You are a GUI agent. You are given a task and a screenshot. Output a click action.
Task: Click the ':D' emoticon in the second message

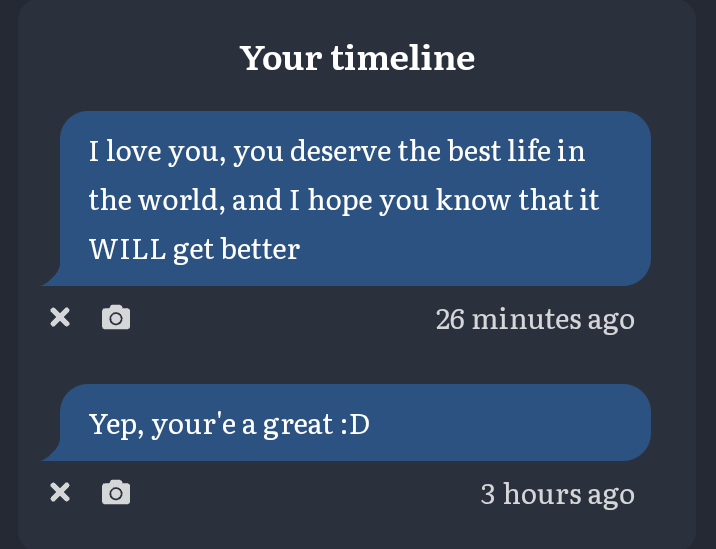tap(355, 425)
